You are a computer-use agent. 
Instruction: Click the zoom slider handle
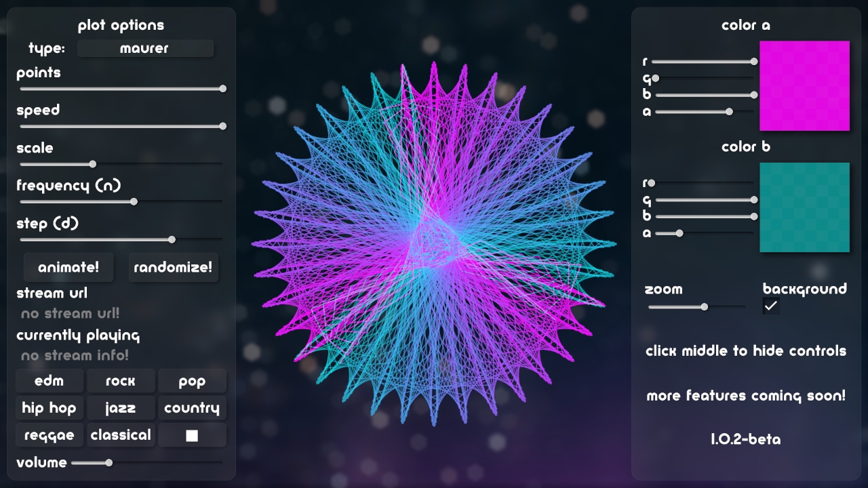[x=704, y=307]
